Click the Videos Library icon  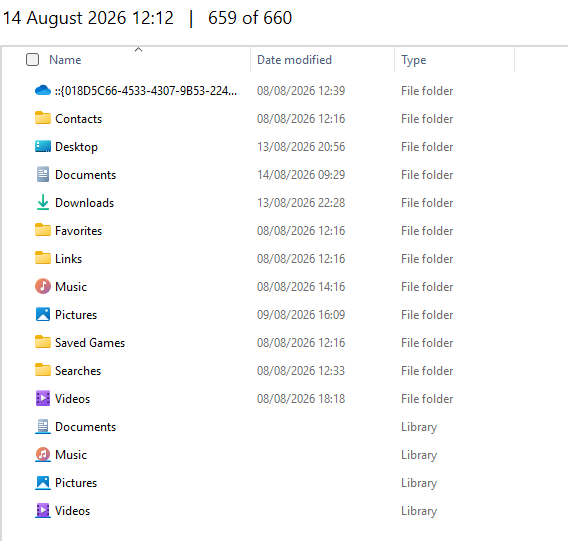pos(43,511)
